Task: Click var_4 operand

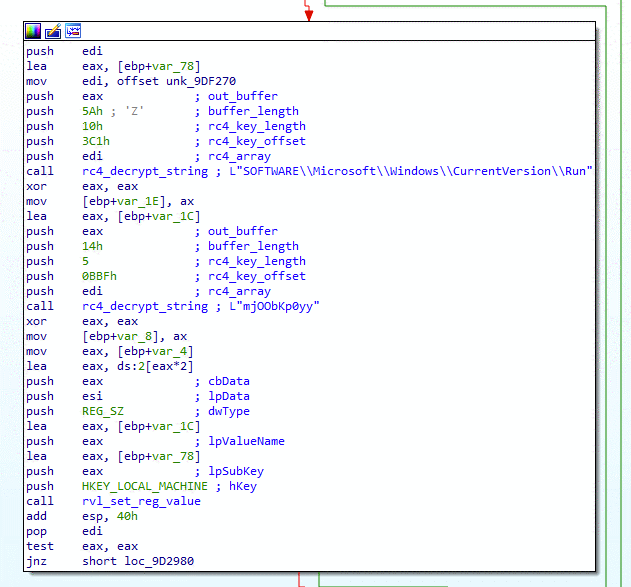Action: (x=169, y=351)
